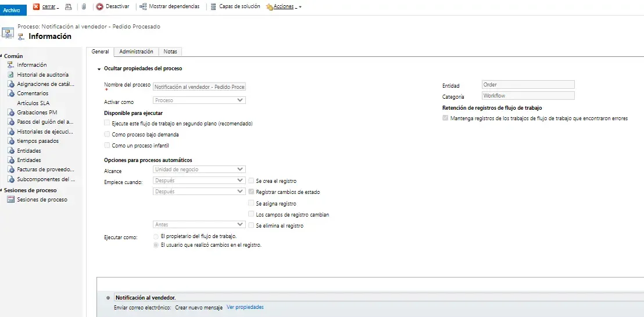Click the 'Ver propiedades' link
This screenshot has width=644, height=317.
245,307
